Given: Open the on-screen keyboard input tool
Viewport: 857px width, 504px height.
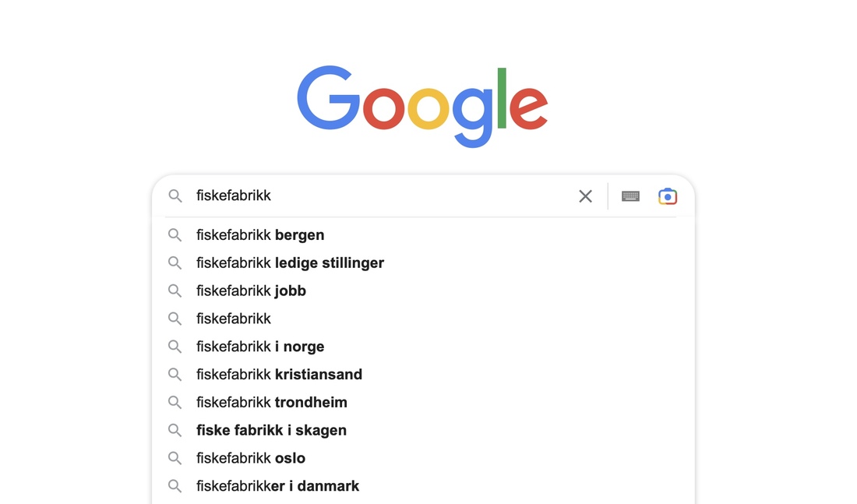Looking at the screenshot, I should pyautogui.click(x=630, y=196).
